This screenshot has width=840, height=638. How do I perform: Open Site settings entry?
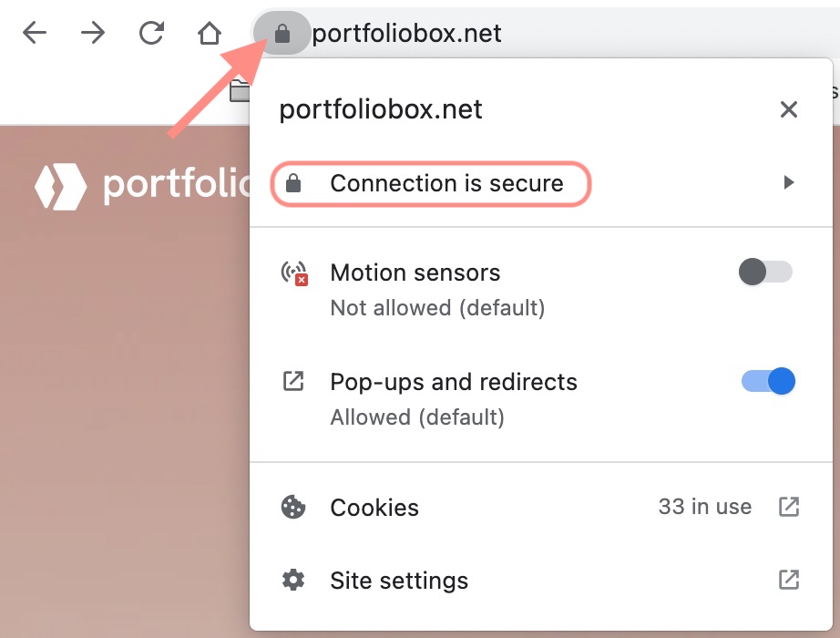point(399,581)
